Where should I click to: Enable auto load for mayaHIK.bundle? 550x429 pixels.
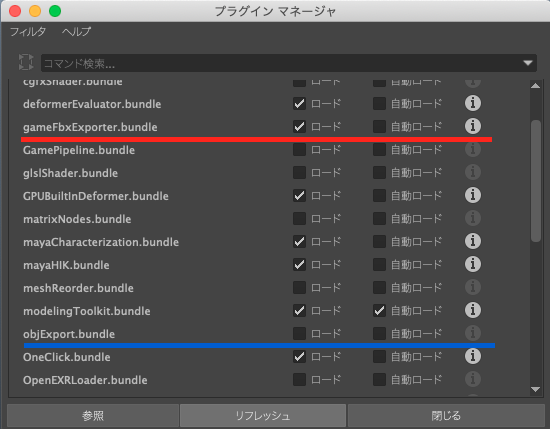tap(379, 265)
